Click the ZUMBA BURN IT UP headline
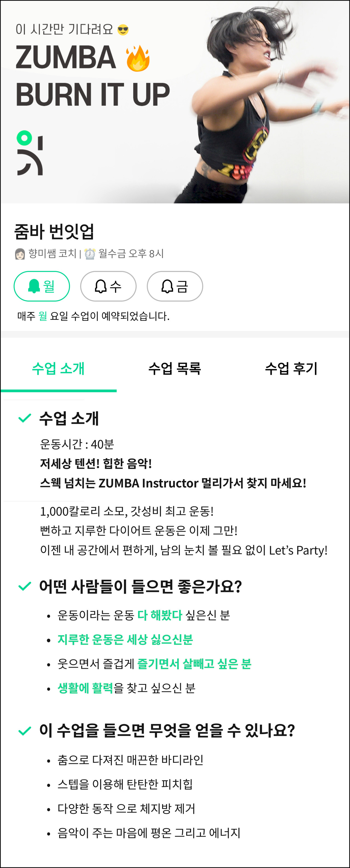 pos(93,76)
